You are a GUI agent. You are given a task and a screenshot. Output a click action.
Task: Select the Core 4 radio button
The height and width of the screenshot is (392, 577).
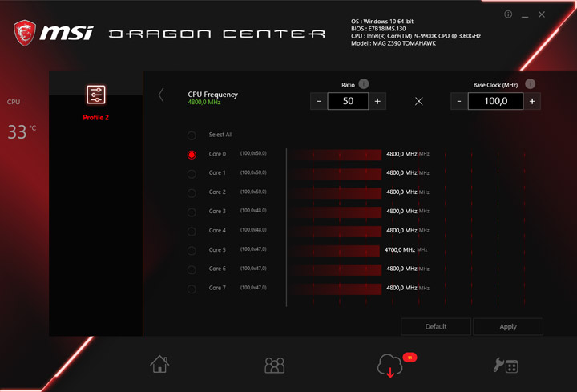192,232
